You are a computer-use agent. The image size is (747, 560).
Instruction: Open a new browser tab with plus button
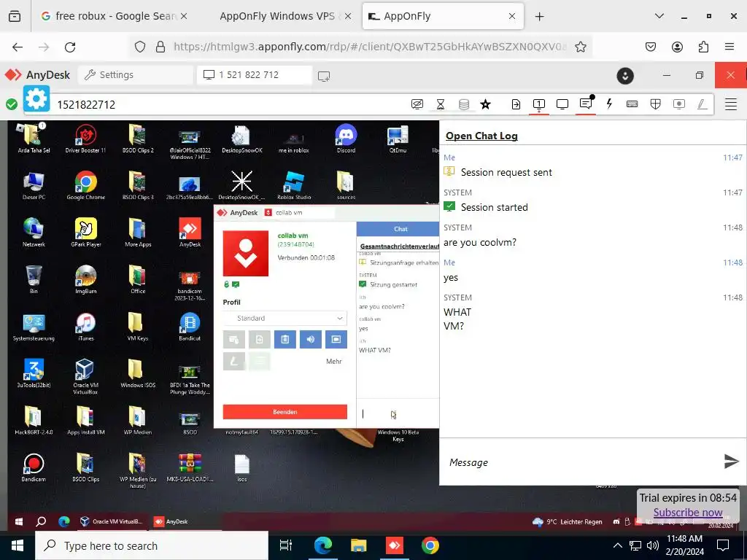(539, 17)
